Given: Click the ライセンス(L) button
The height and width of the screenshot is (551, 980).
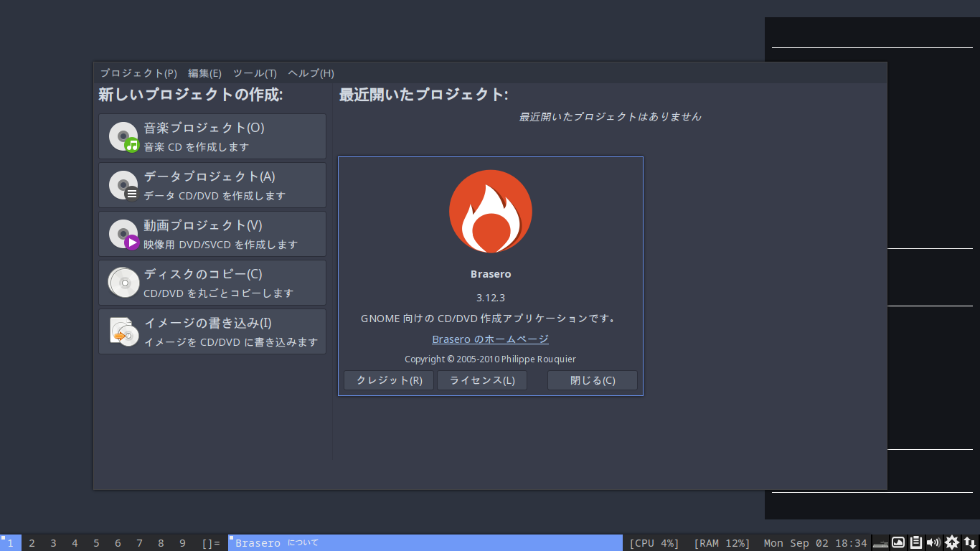Looking at the screenshot, I should (481, 380).
